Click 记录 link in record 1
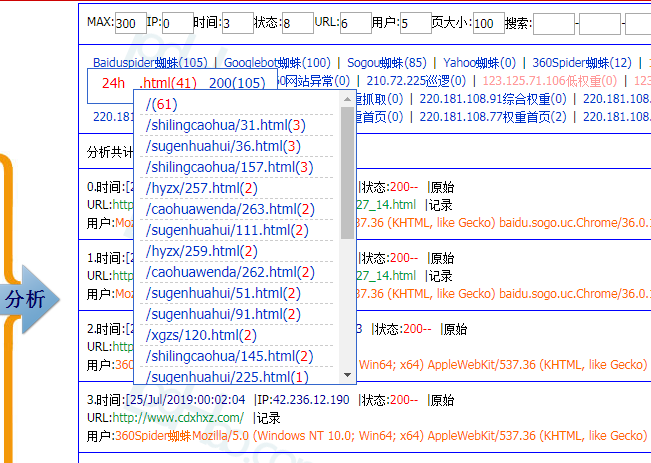 coord(441,276)
